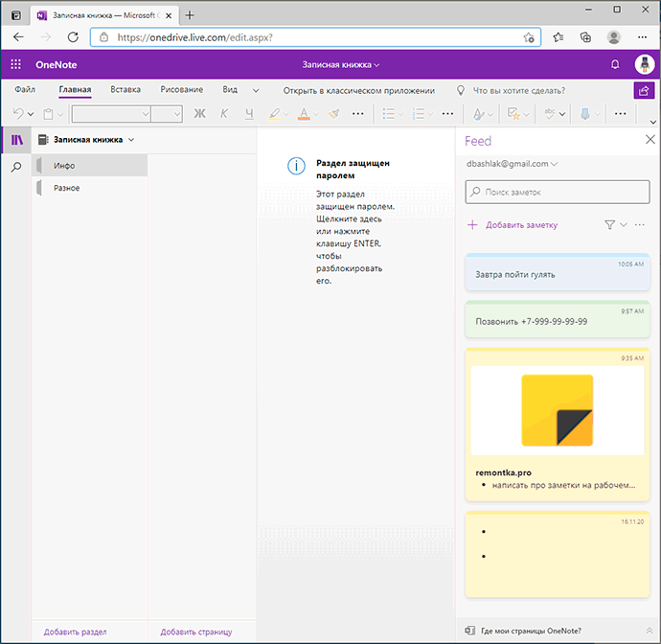
Task: Close the Feed panel
Action: click(x=650, y=140)
